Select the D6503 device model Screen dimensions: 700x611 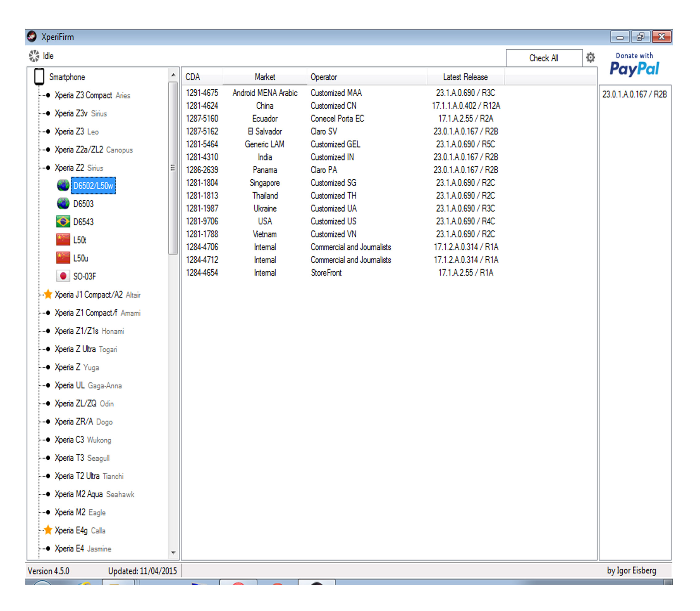click(x=83, y=204)
